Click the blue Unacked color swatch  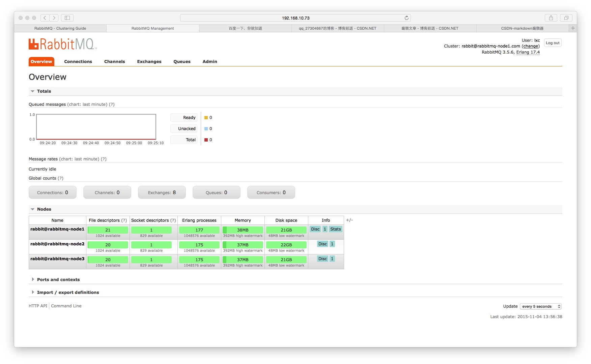point(206,129)
